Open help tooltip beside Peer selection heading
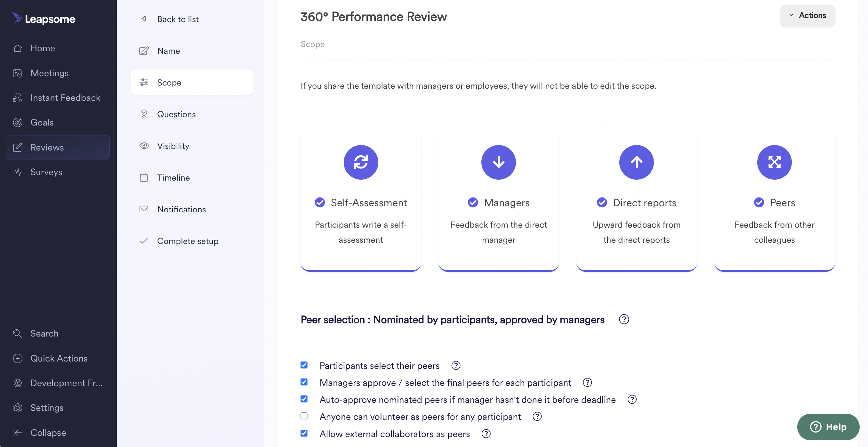 click(x=624, y=319)
